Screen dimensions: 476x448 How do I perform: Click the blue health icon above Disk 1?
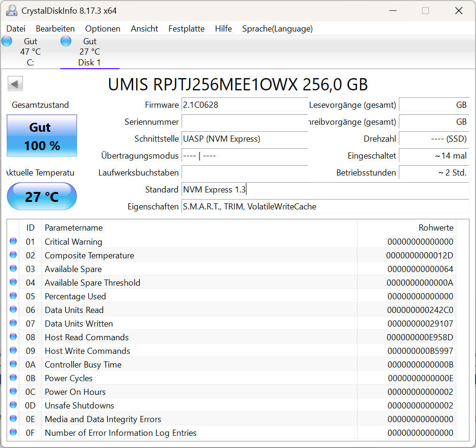point(66,41)
